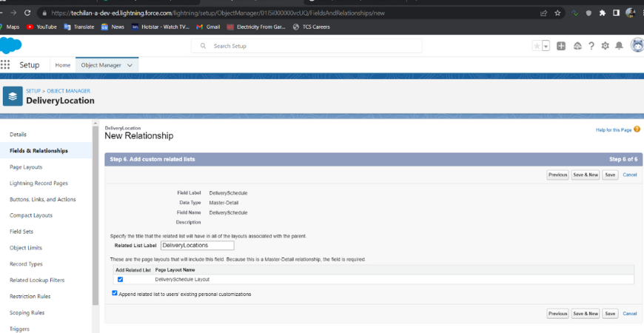Screen dimensions: 644x333
Task: Expand the Object Manager tab chevron
Action: [130, 65]
